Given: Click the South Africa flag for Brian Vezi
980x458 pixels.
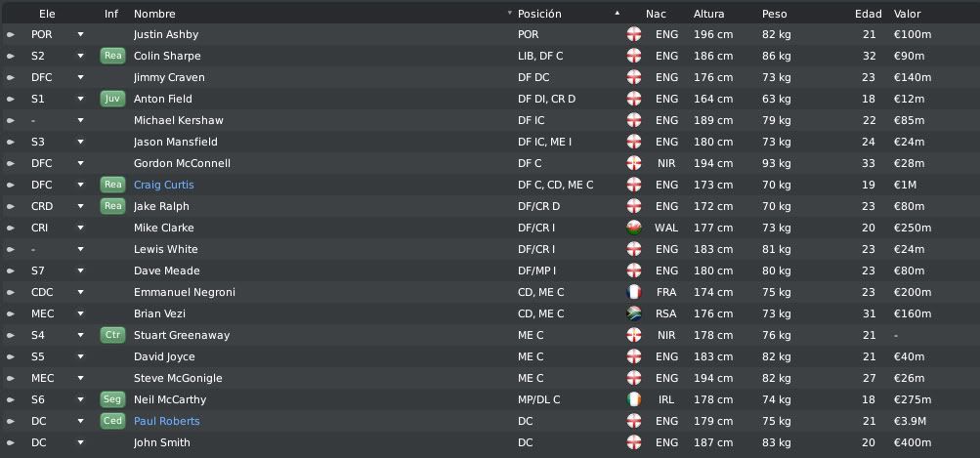Looking at the screenshot, I should tap(634, 313).
